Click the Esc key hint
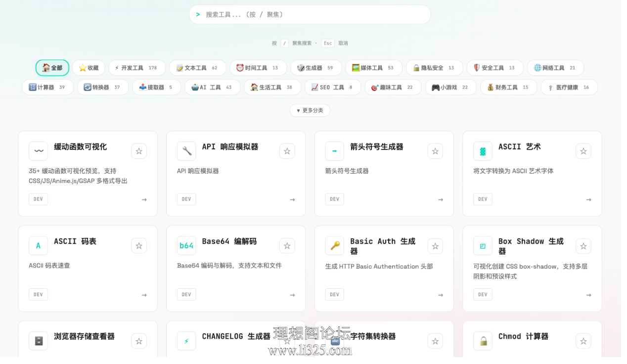 pyautogui.click(x=328, y=43)
